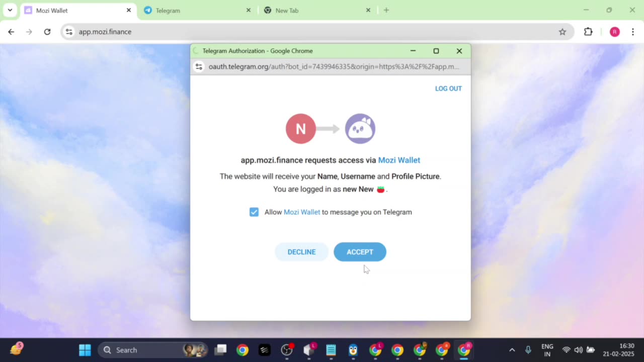This screenshot has height=362, width=644.
Task: Minimize the Telegram Authorization popup
Action: click(413, 51)
